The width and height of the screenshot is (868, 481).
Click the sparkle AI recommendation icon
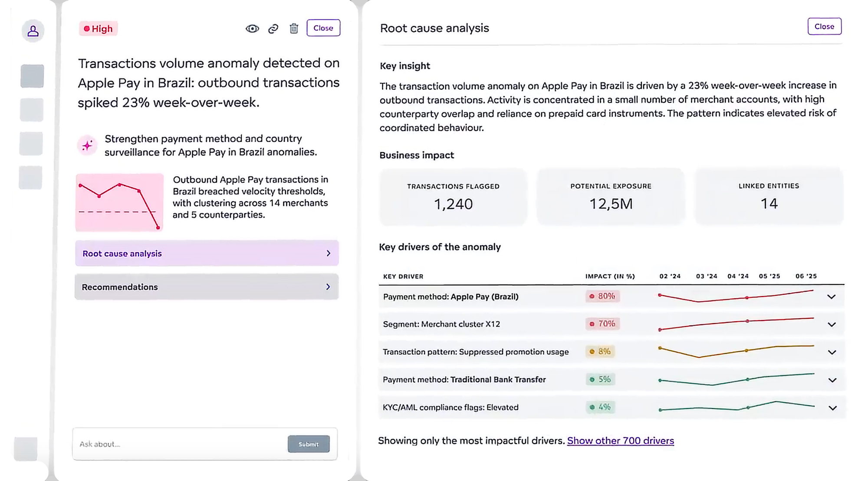(x=87, y=145)
